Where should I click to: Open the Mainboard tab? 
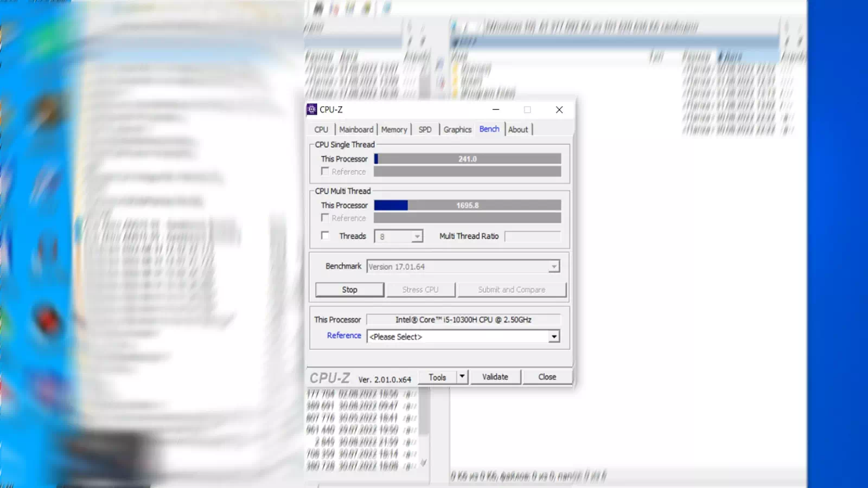tap(356, 130)
